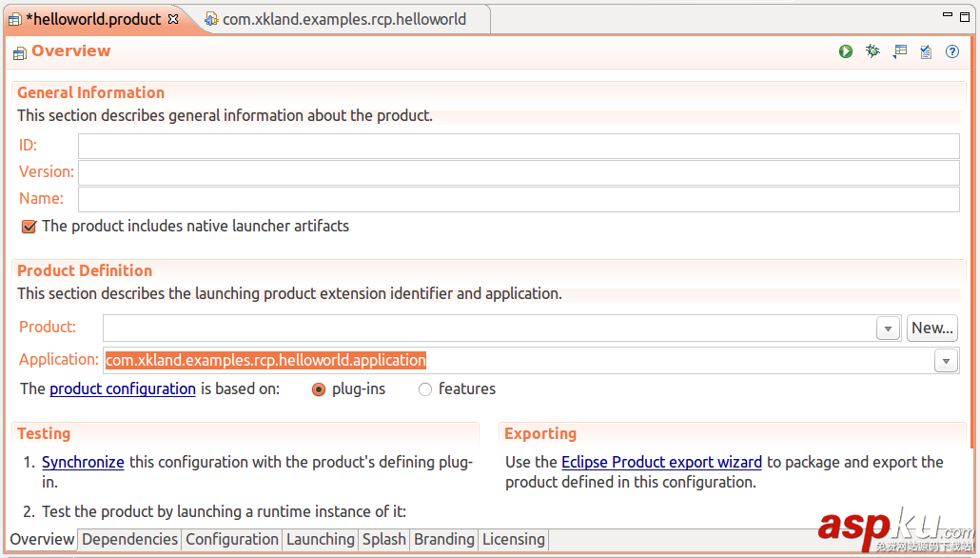Uncheck native launcher artifacts checkbox

pos(29,227)
